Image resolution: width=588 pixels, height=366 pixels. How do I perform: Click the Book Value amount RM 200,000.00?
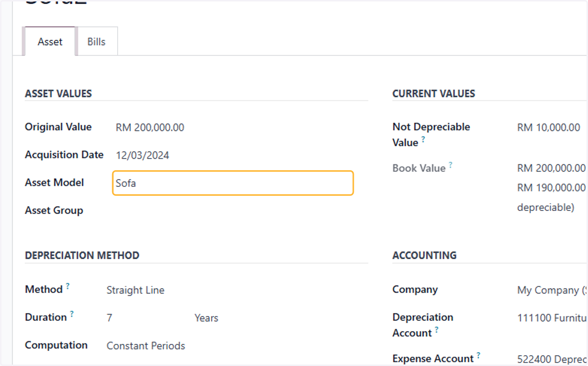tap(552, 168)
